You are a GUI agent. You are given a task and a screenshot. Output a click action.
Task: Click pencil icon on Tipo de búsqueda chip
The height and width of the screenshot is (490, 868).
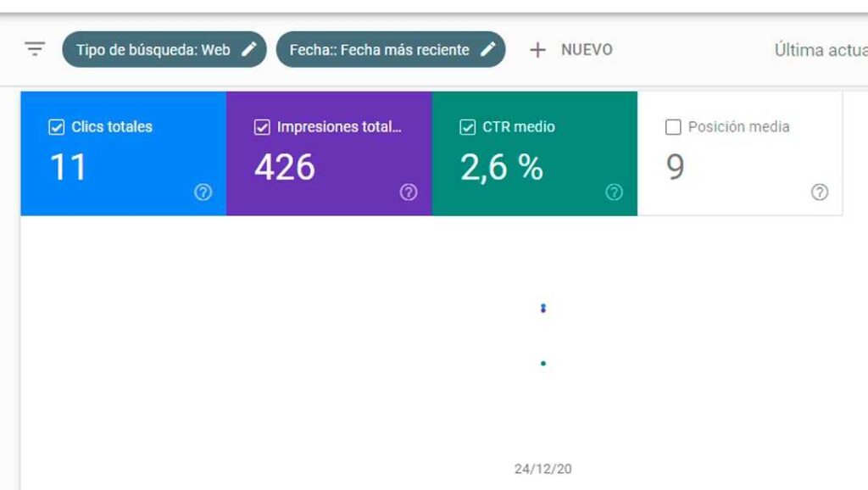click(x=248, y=49)
